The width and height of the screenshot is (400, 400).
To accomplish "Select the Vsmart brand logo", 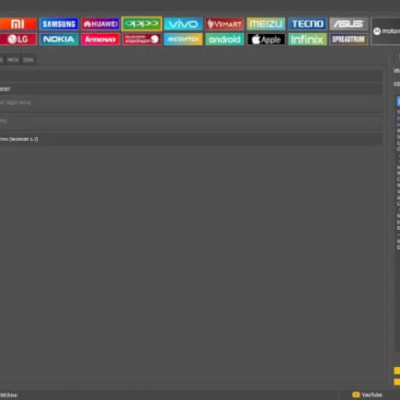I will (x=224, y=24).
